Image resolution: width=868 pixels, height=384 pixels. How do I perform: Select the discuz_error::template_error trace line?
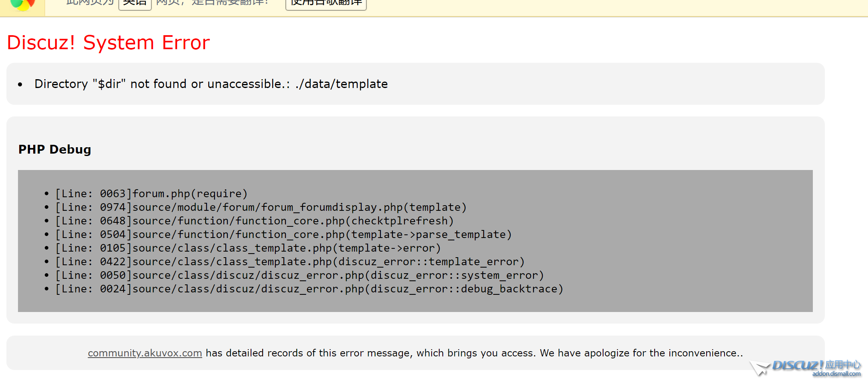(290, 262)
